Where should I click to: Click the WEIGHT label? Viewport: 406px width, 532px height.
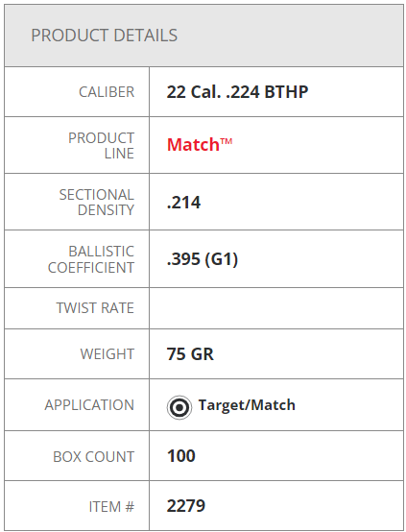click(x=107, y=354)
